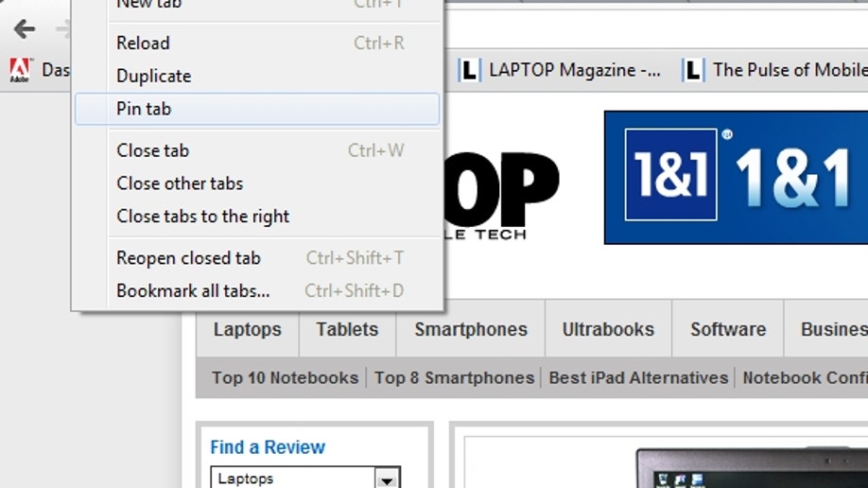The image size is (868, 488).
Task: Open the LAPTOP Magazine bookmark
Action: click(x=559, y=70)
